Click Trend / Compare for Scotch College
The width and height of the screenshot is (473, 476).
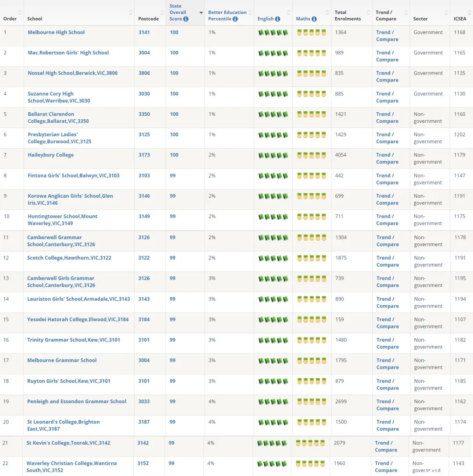click(x=388, y=261)
